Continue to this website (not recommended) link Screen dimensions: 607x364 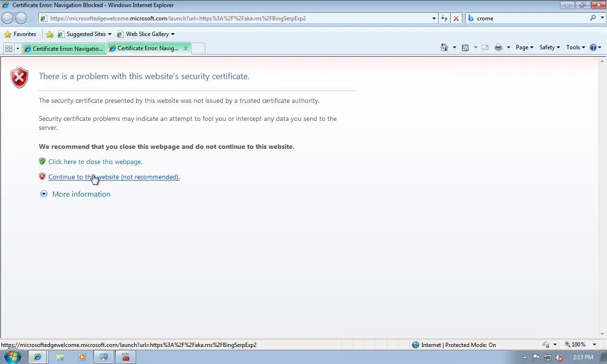click(114, 177)
